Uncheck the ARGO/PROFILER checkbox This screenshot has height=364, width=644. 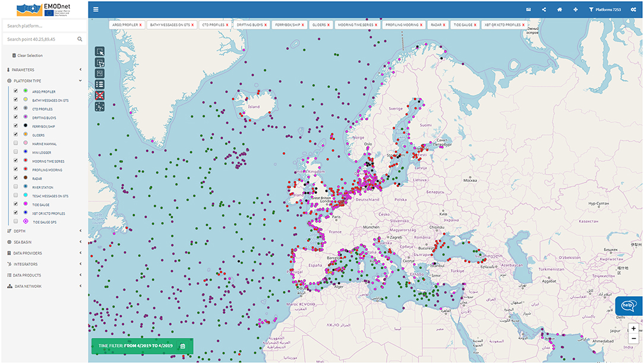tap(15, 91)
